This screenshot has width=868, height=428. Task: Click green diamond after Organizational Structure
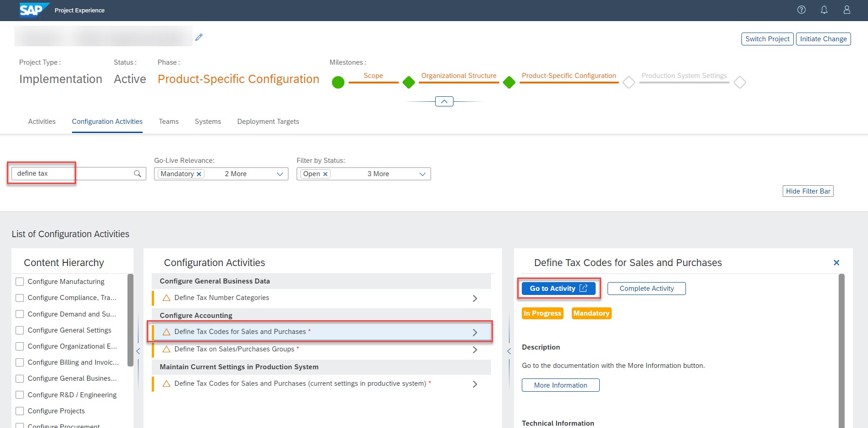click(509, 83)
